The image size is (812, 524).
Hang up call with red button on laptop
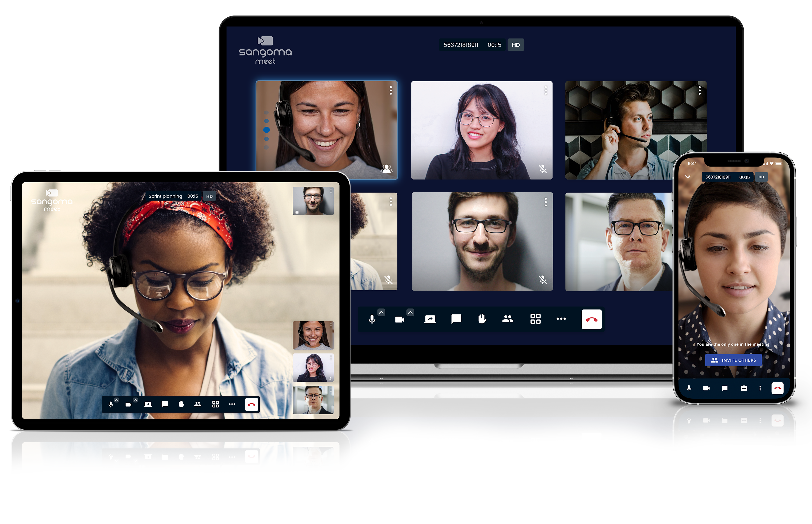[x=591, y=319]
